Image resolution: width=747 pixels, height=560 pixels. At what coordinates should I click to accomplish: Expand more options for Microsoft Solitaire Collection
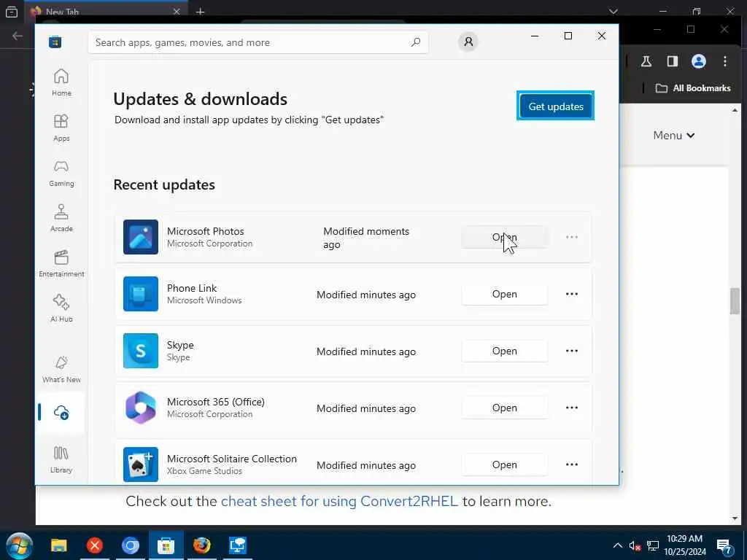[x=572, y=464]
